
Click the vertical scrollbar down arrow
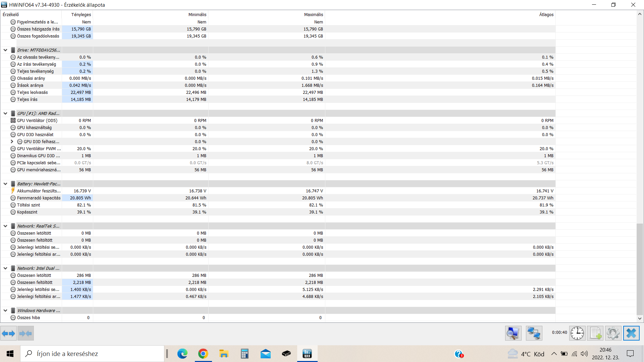[x=640, y=319]
